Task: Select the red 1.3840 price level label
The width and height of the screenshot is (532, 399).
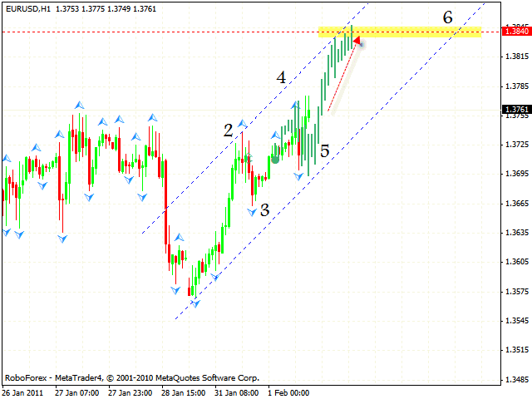Action: [517, 32]
